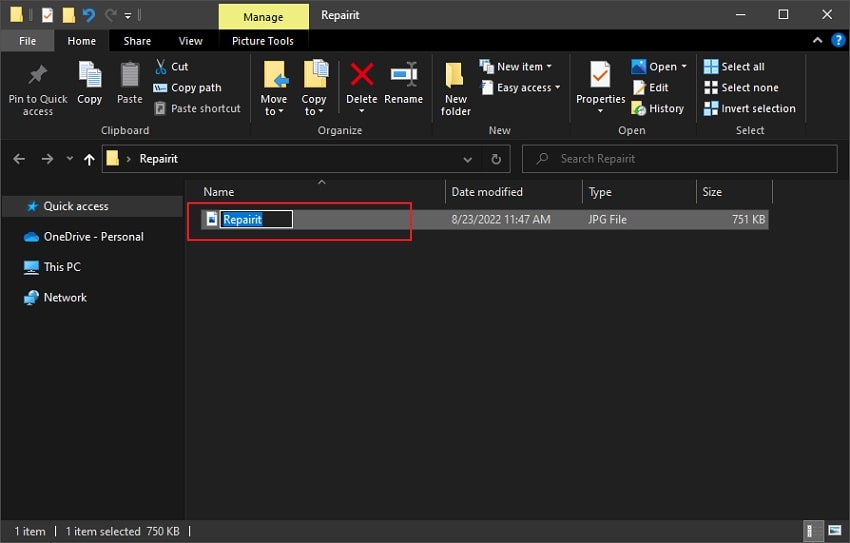Click the 751 KB size cell
This screenshot has height=543, width=850.
point(748,219)
